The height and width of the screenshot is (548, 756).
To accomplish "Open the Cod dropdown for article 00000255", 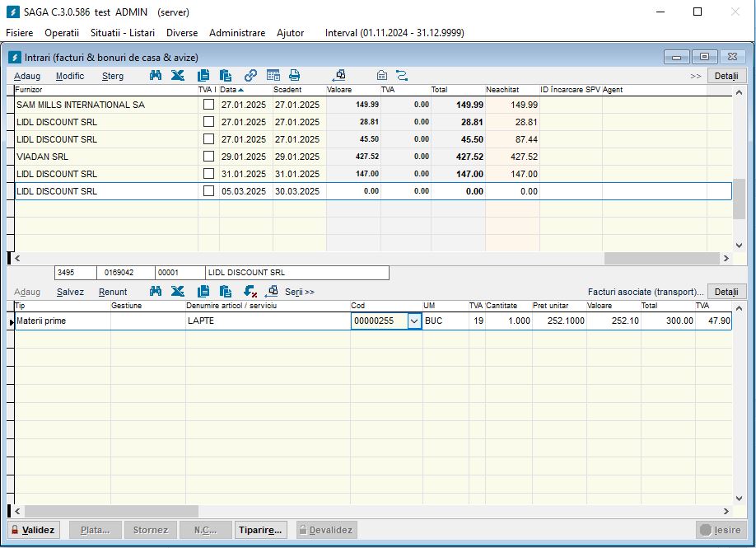I will 414,321.
